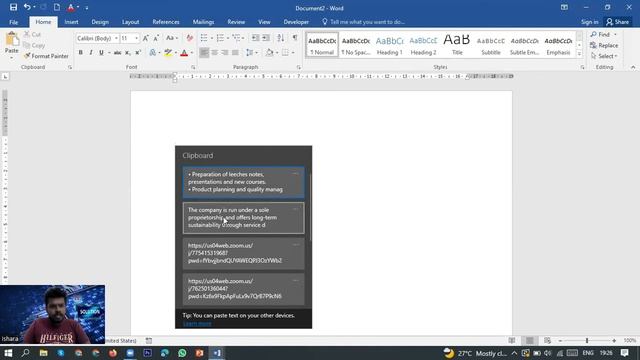Screen dimensions: 640x360
Task: Toggle left text alignment
Action: point(204,53)
